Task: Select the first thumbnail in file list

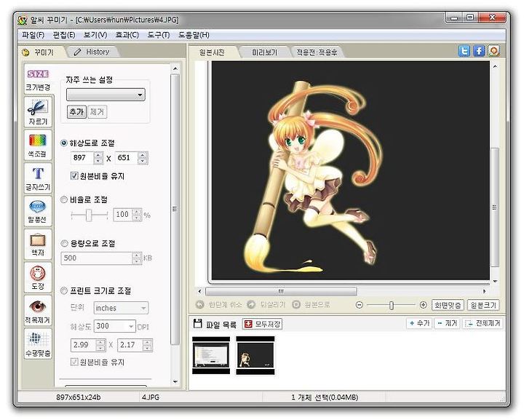Action: click(x=211, y=355)
